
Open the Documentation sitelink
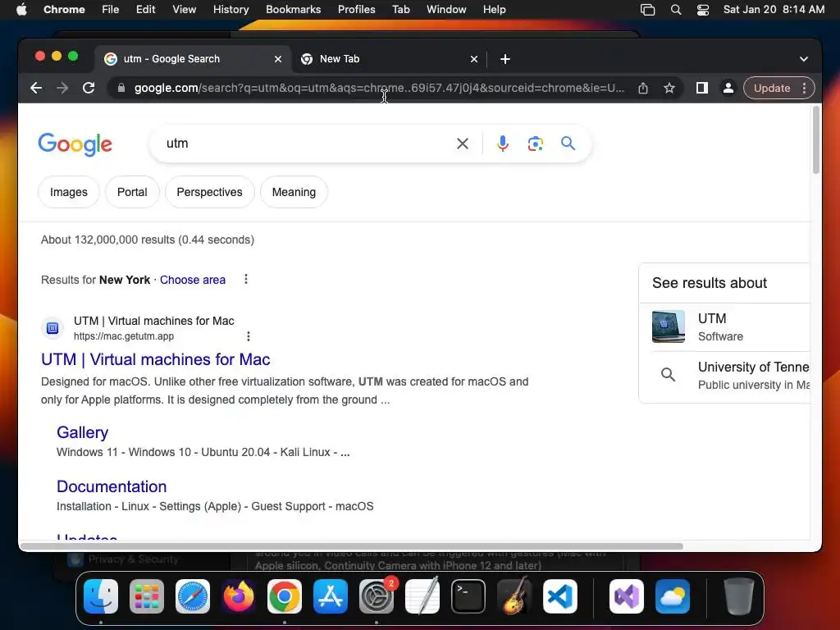112,486
